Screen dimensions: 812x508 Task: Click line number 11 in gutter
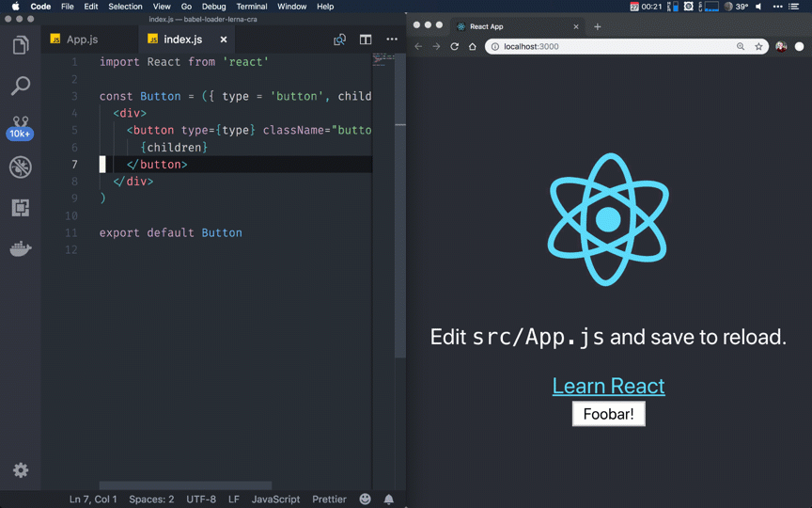tap(71, 232)
